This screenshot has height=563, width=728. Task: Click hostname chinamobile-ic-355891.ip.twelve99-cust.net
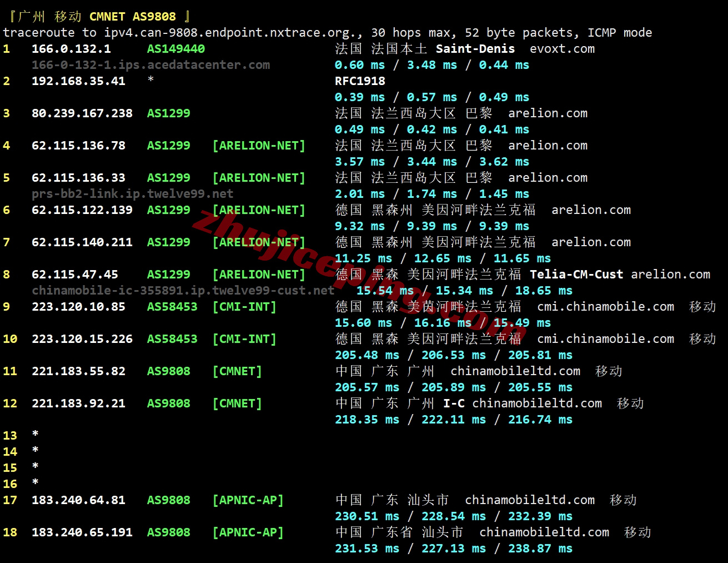click(183, 291)
